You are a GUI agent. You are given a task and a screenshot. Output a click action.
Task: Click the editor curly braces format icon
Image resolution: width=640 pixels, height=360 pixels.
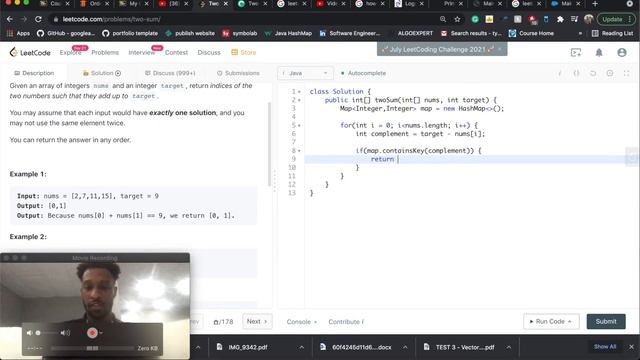coord(576,73)
